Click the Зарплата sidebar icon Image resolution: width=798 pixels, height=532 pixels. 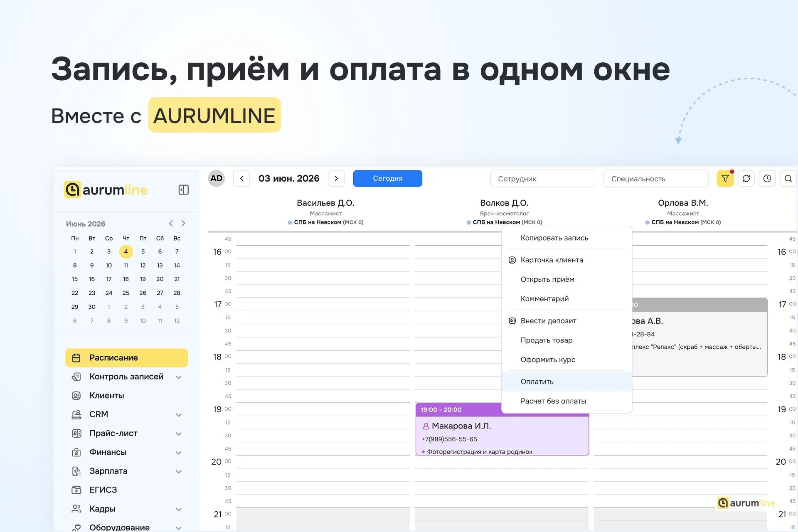click(x=76, y=471)
